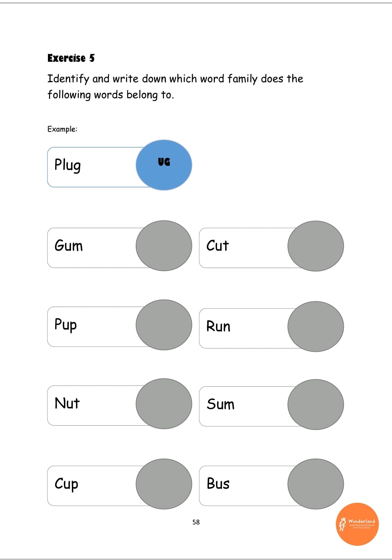Click the Exercise 5 heading
This screenshot has height=560, width=392.
tap(71, 58)
